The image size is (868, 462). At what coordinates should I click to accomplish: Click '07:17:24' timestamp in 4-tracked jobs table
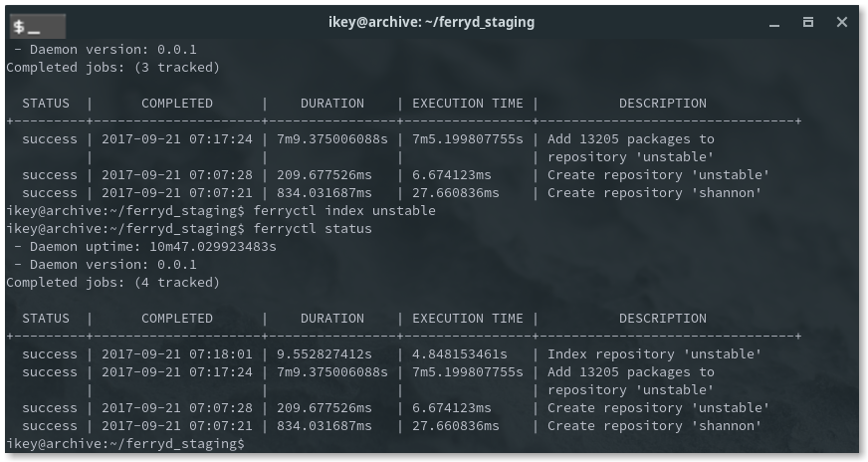click(x=221, y=372)
